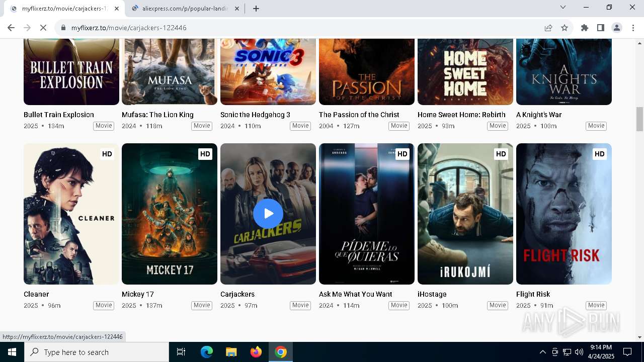Open the volume speaker icon

[x=579, y=352]
